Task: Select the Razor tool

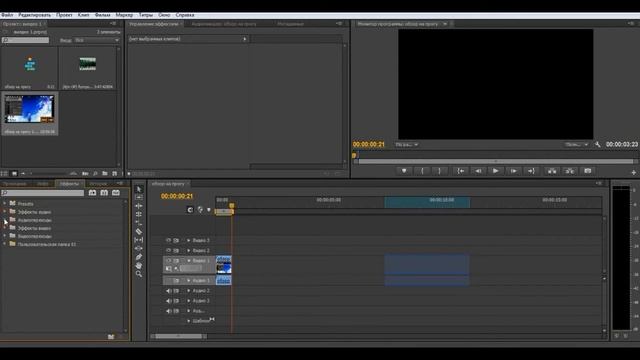Action: (x=139, y=231)
